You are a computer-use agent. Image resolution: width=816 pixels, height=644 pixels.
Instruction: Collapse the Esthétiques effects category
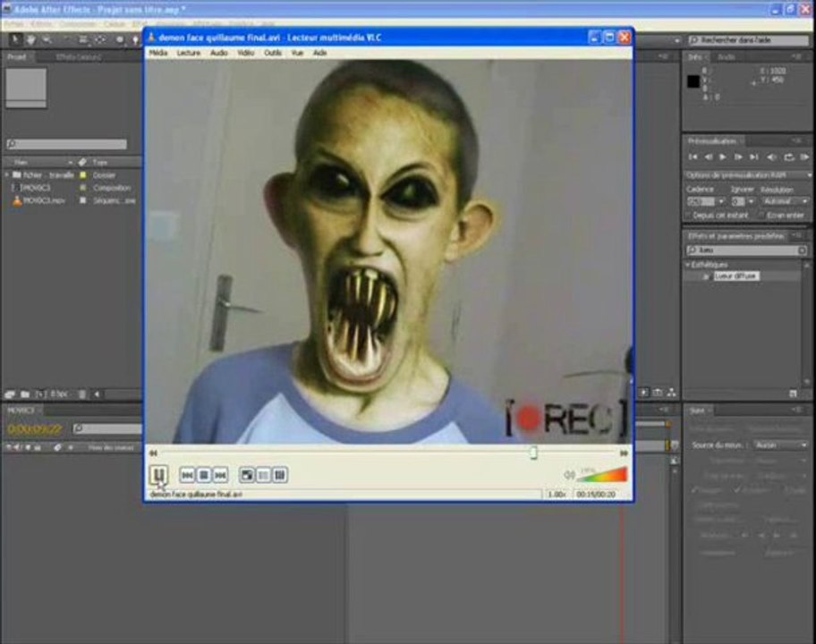coord(688,265)
